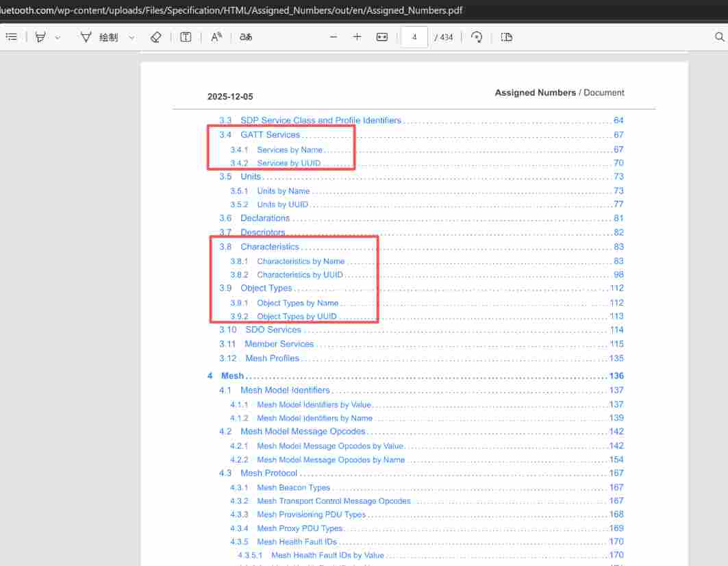Click the Add text box icon

[186, 37]
